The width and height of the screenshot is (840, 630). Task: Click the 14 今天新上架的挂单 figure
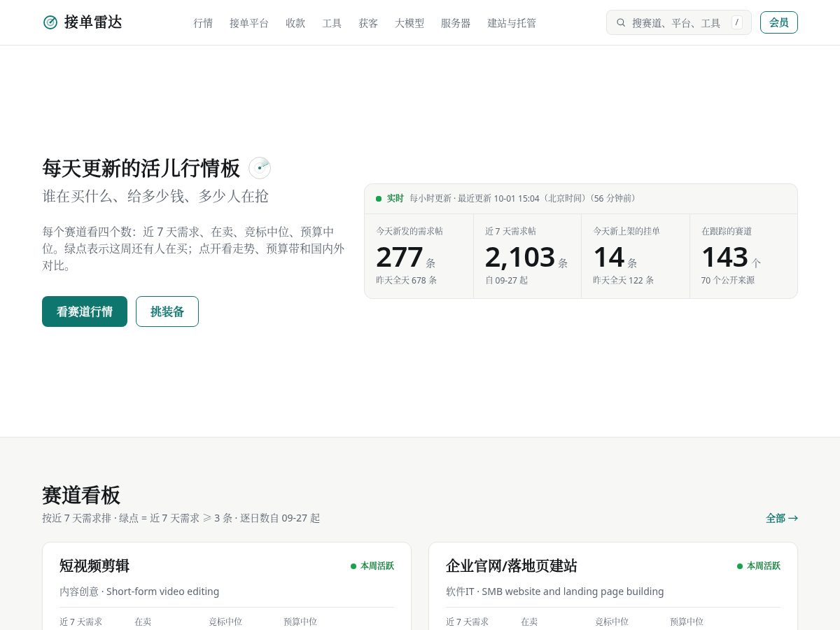pyautogui.click(x=609, y=257)
